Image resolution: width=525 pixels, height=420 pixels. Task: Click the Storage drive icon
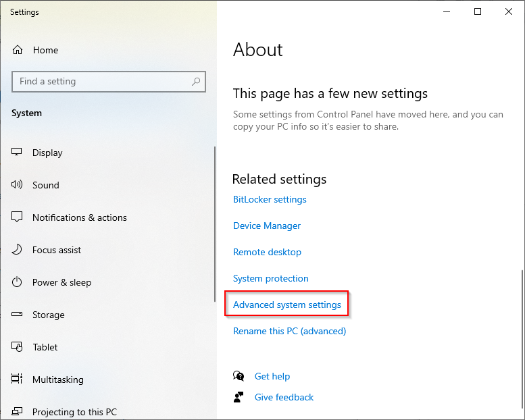pos(18,315)
